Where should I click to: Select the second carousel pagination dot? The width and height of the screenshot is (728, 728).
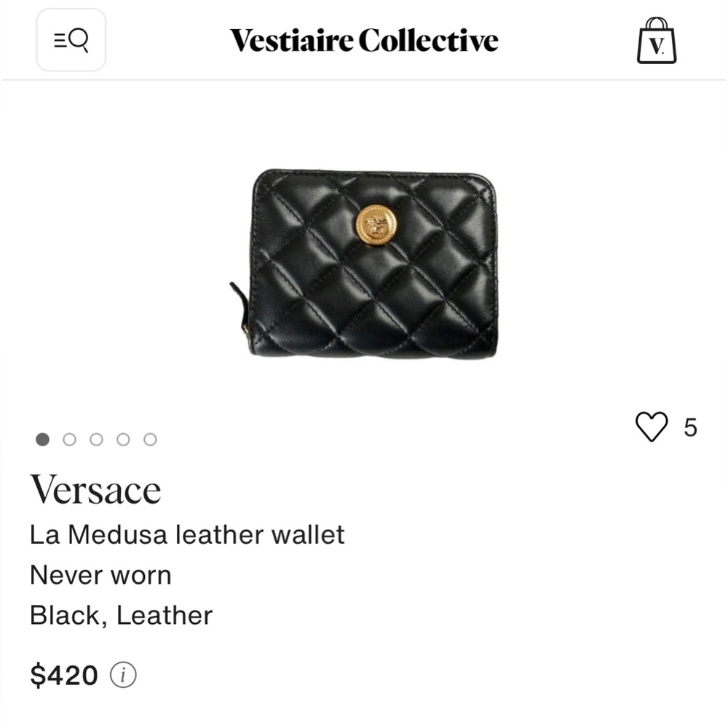(69, 439)
